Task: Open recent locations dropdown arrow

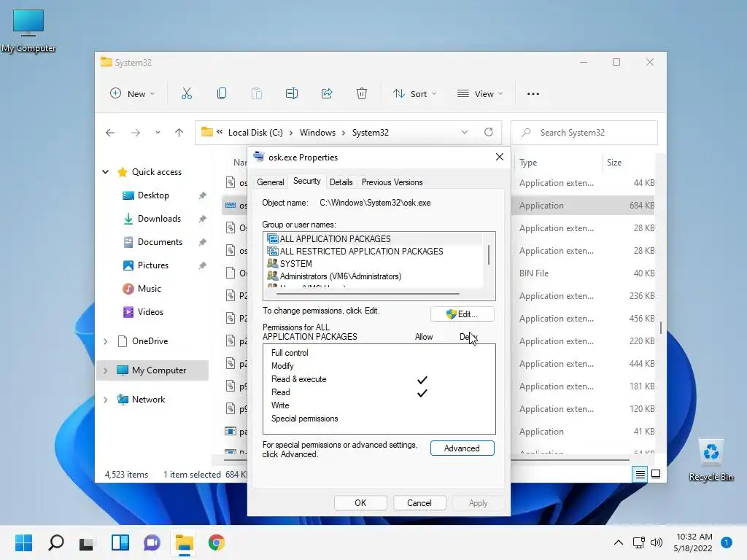Action: [x=158, y=133]
